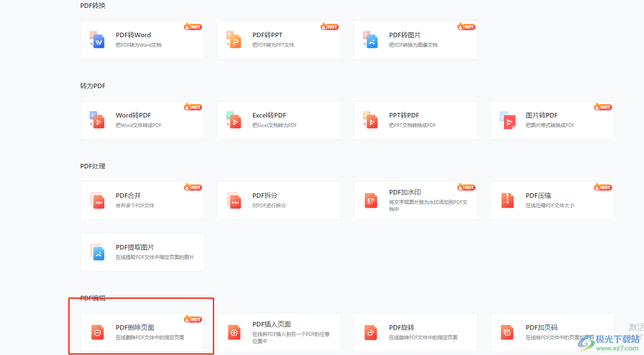The width and height of the screenshot is (644, 355).
Task: Open the Word转PDF title link
Action: (x=133, y=115)
